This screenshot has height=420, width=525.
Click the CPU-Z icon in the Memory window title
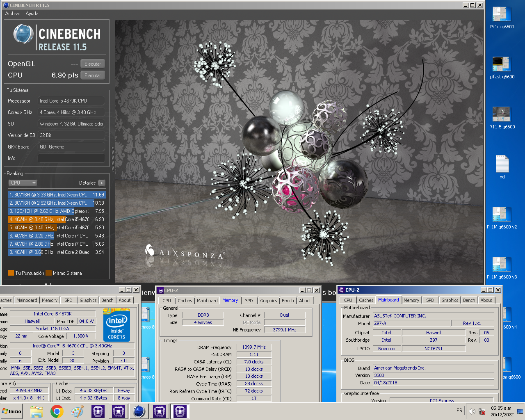pyautogui.click(x=160, y=290)
